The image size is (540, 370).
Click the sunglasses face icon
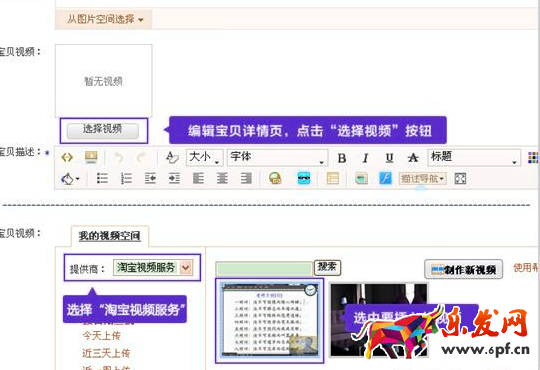click(x=304, y=178)
